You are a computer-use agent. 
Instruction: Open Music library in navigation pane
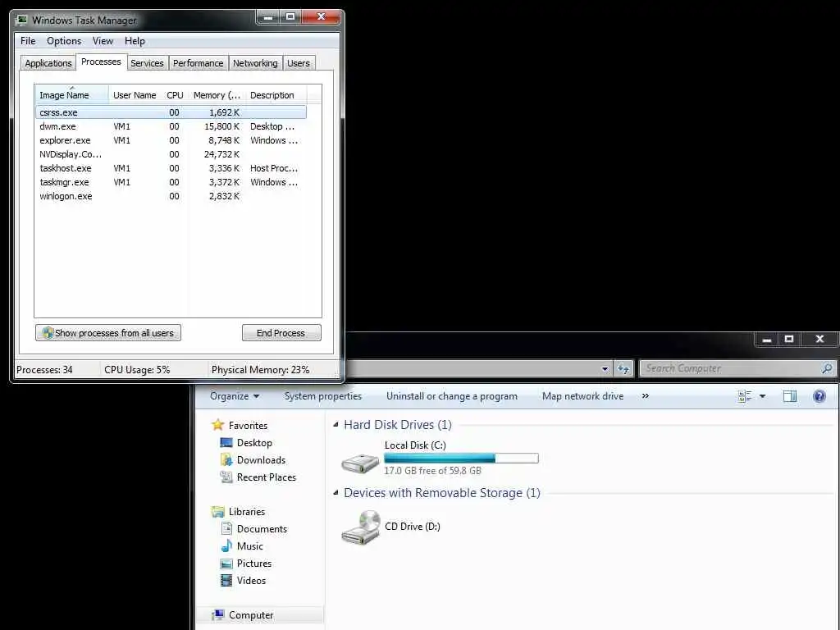(249, 546)
